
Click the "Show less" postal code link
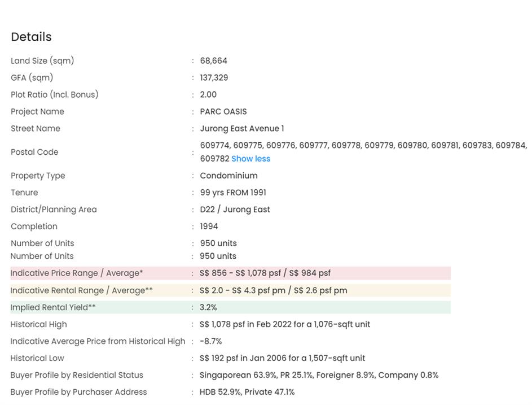click(x=250, y=159)
